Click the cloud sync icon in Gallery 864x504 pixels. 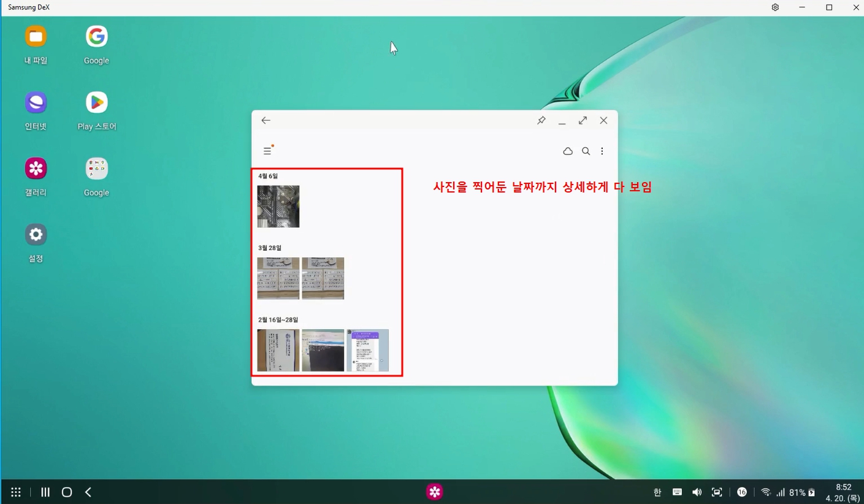click(568, 151)
